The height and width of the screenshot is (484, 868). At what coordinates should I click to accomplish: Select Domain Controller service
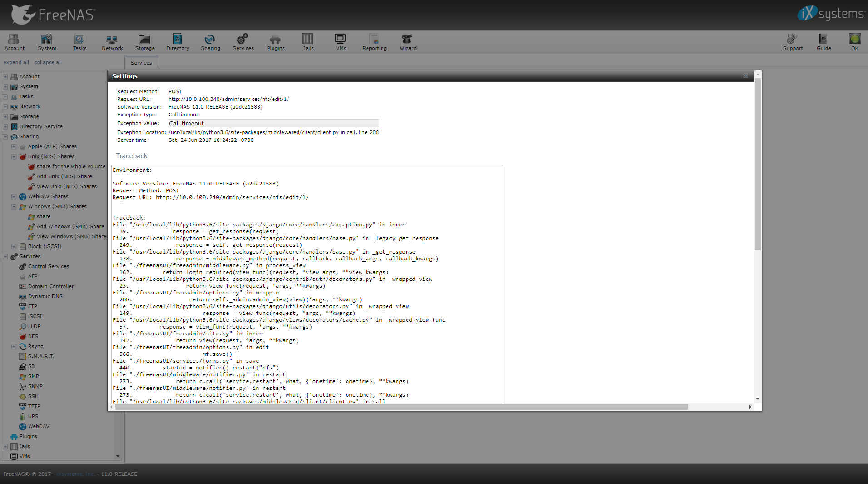click(x=51, y=286)
